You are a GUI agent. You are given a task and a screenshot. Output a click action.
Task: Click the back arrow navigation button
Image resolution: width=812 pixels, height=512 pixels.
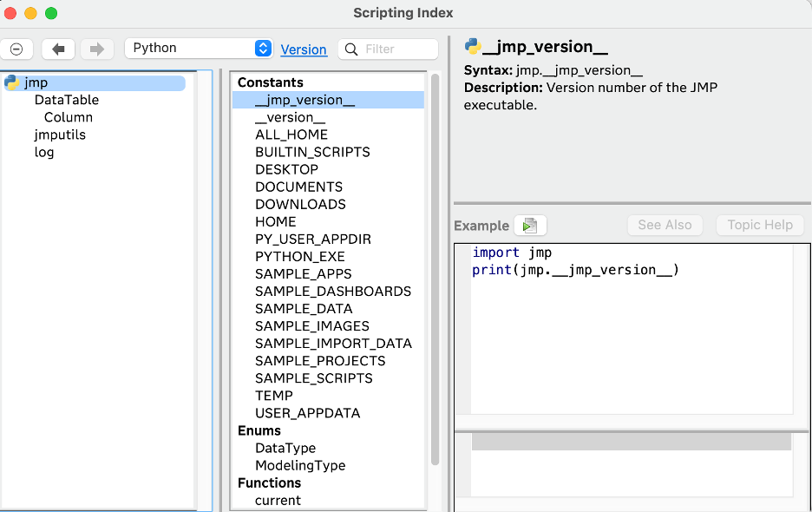click(58, 49)
